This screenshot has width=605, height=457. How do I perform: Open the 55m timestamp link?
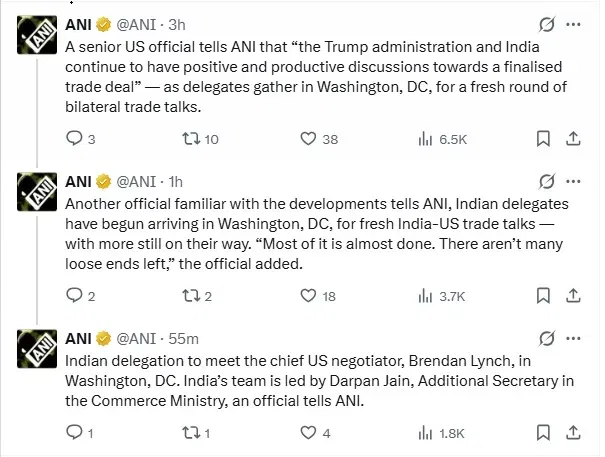tap(186, 338)
